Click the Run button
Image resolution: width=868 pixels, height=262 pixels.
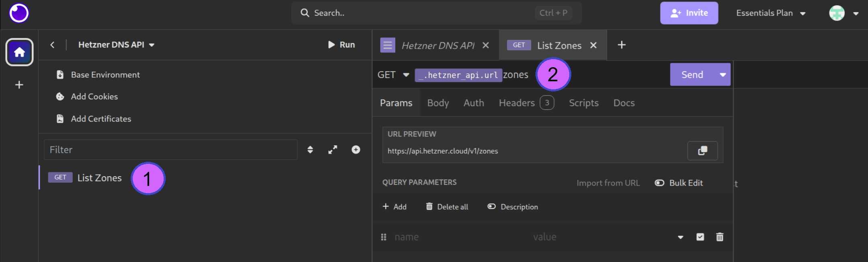(x=341, y=45)
